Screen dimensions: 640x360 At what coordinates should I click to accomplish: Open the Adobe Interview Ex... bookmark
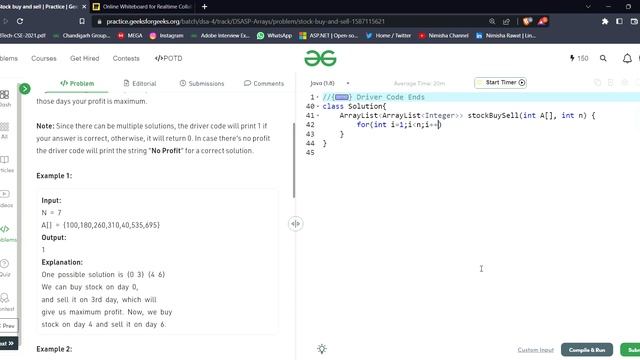point(220,36)
